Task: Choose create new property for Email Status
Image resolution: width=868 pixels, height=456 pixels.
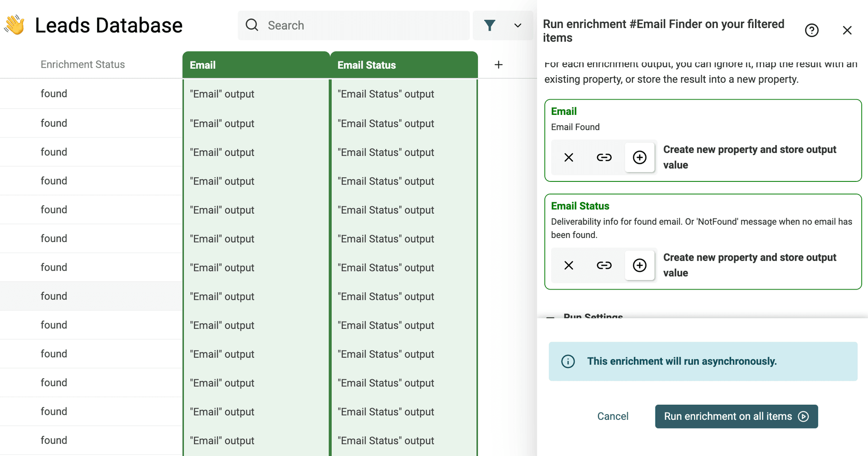Action: click(639, 266)
